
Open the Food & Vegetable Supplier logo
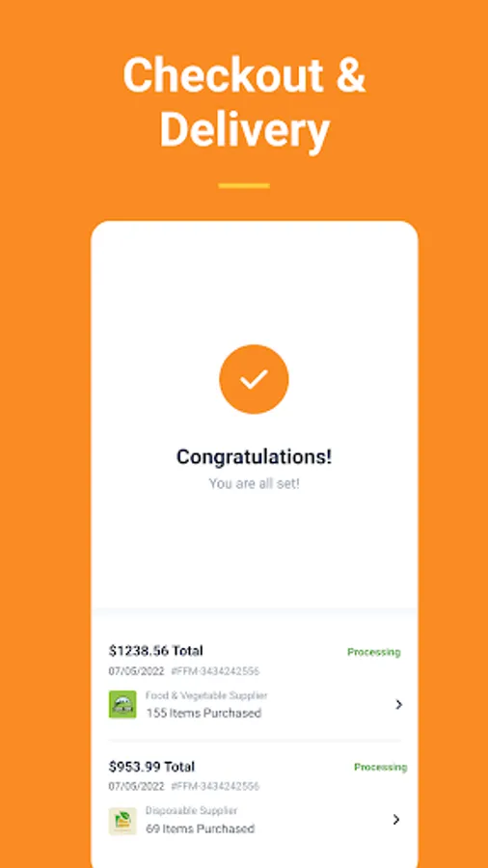click(x=122, y=704)
